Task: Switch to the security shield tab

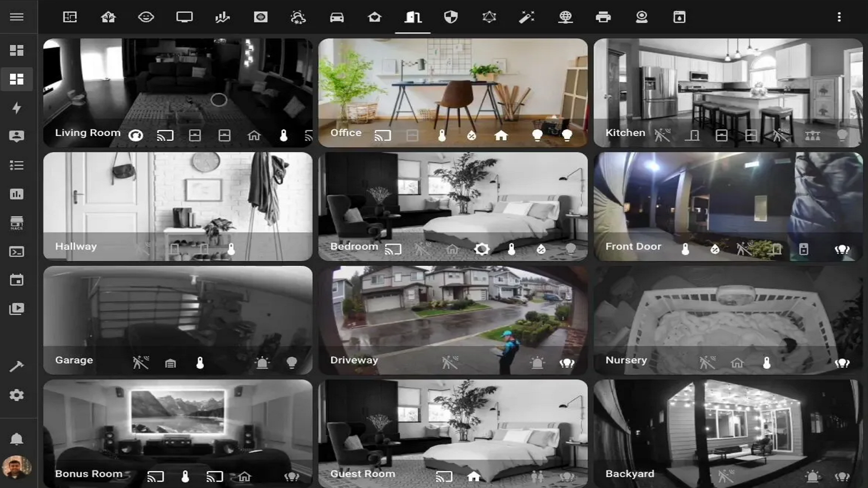Action: point(451,17)
